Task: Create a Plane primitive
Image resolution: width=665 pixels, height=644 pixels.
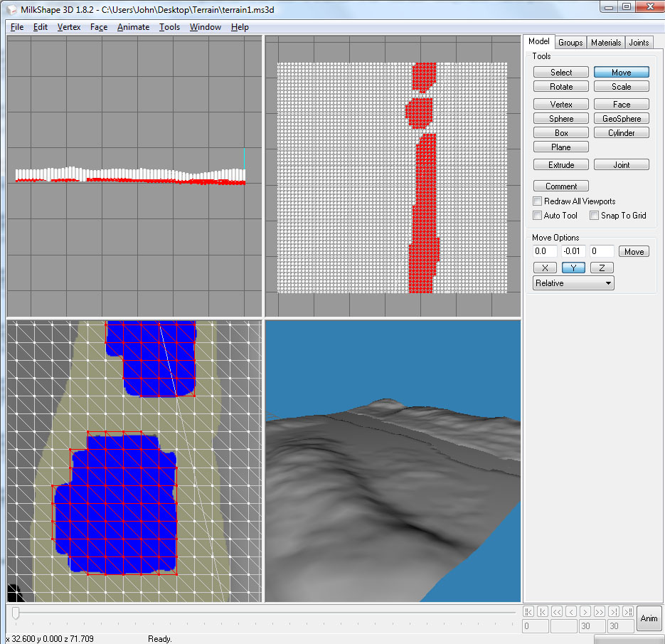Action: pos(561,147)
